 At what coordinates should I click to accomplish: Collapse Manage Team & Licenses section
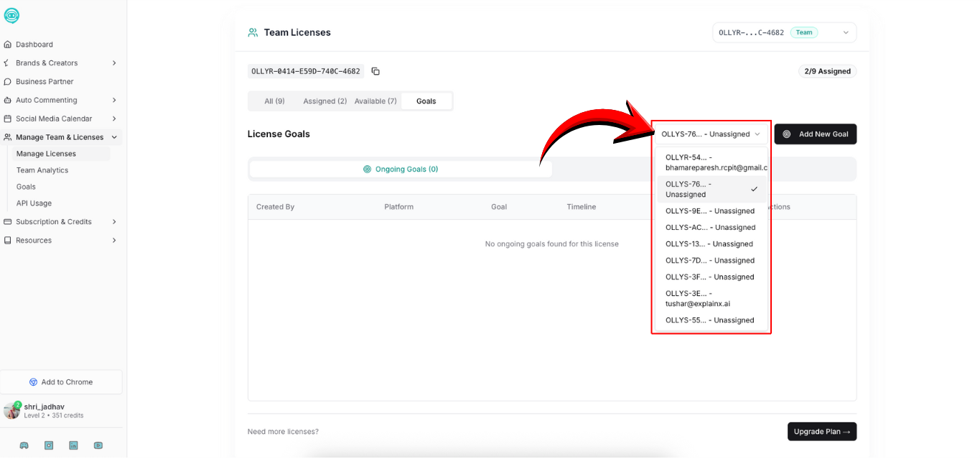pyautogui.click(x=114, y=137)
